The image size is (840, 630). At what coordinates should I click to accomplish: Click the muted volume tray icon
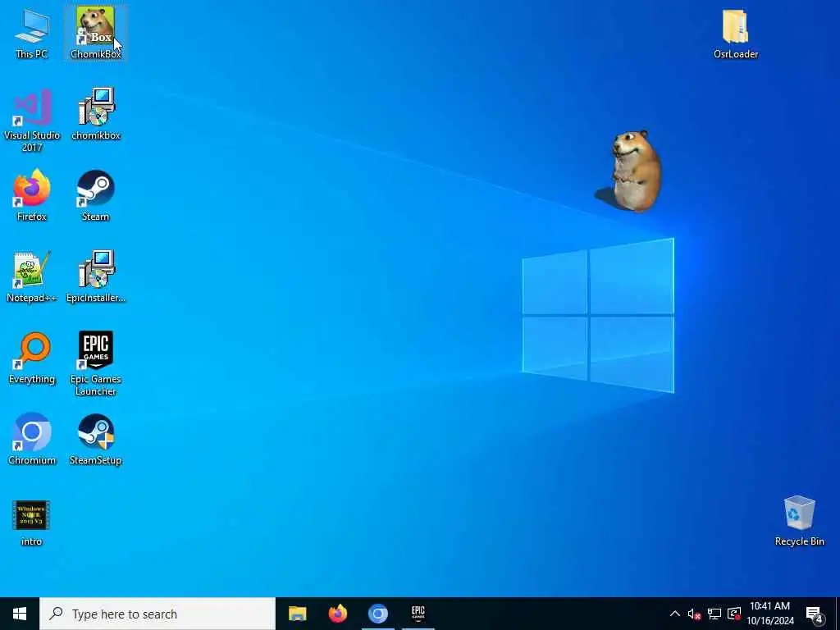coord(694,614)
